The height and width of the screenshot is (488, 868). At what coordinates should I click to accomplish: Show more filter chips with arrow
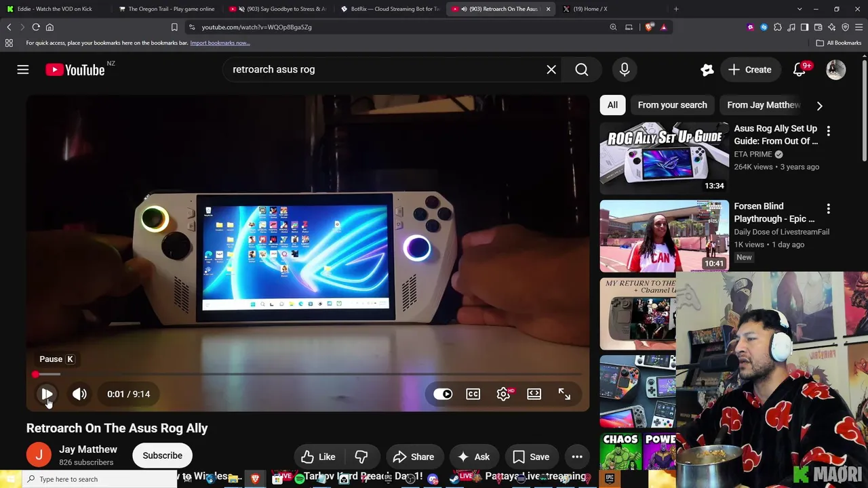(819, 106)
